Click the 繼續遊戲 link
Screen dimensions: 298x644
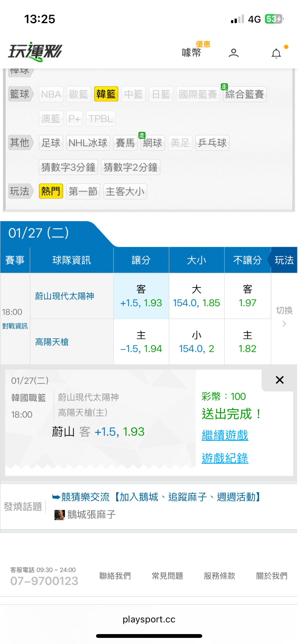pyautogui.click(x=225, y=435)
